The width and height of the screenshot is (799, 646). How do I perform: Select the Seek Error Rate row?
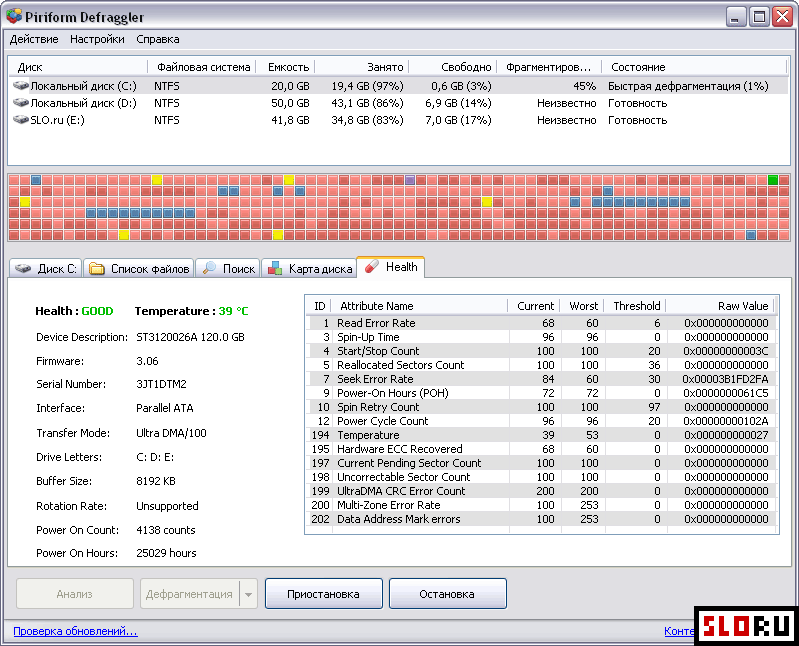point(542,379)
